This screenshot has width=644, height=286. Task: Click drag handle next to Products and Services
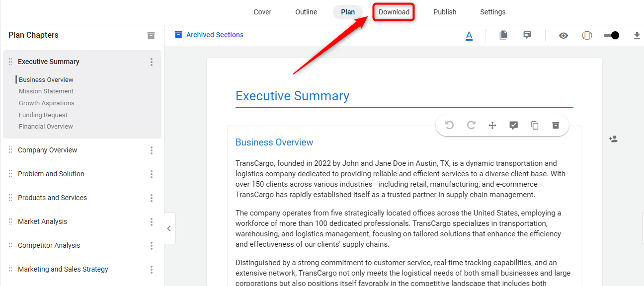[10, 198]
